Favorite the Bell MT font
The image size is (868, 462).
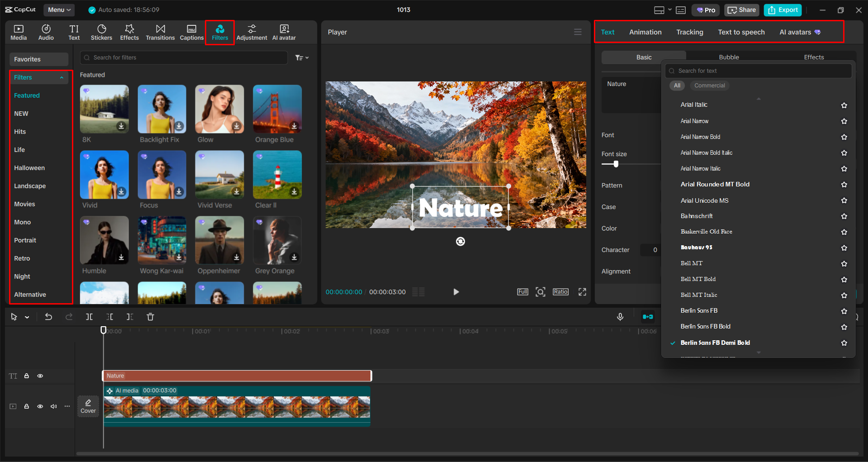click(844, 263)
